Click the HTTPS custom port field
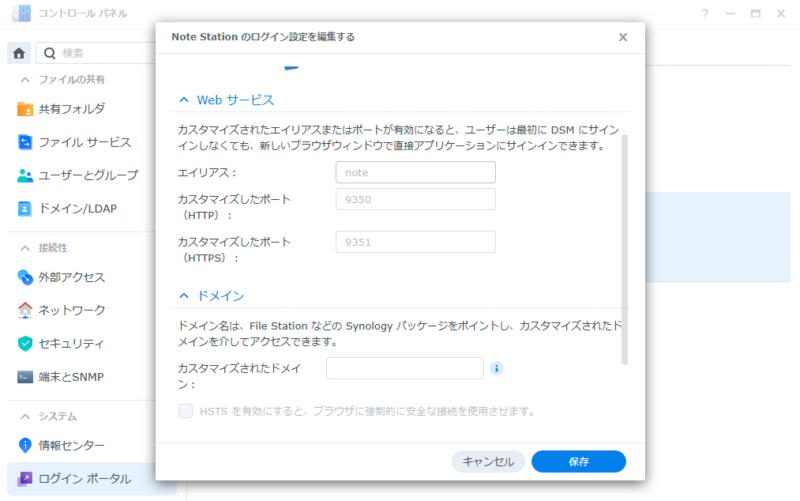 (415, 242)
